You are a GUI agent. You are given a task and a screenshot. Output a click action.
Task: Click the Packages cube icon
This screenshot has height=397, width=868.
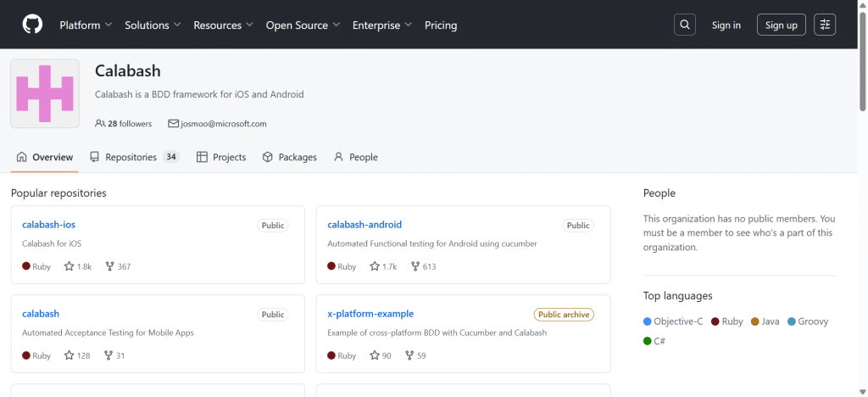point(267,157)
